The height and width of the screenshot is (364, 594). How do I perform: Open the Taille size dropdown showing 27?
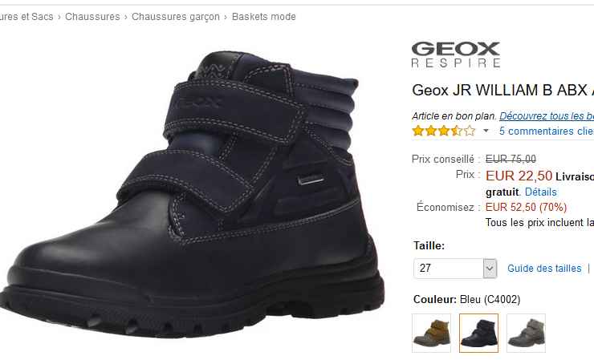[455, 269]
